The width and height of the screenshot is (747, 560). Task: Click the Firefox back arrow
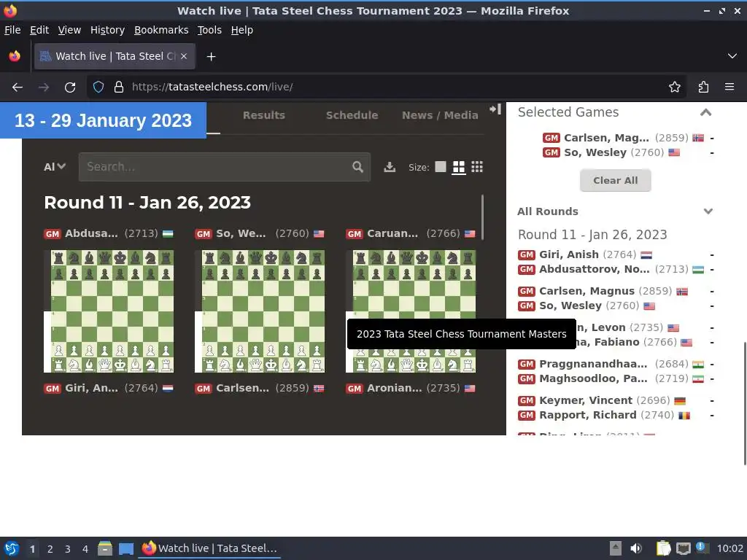tap(18, 87)
